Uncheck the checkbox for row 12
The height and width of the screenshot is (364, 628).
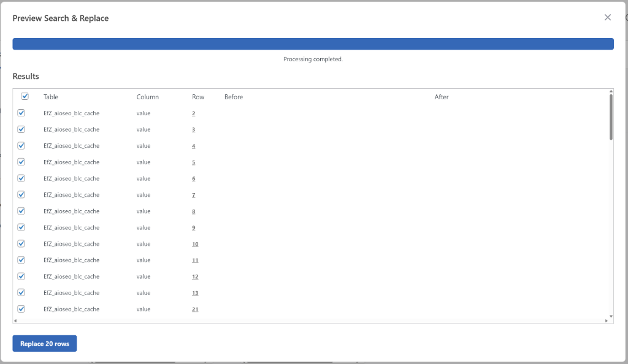pos(21,276)
